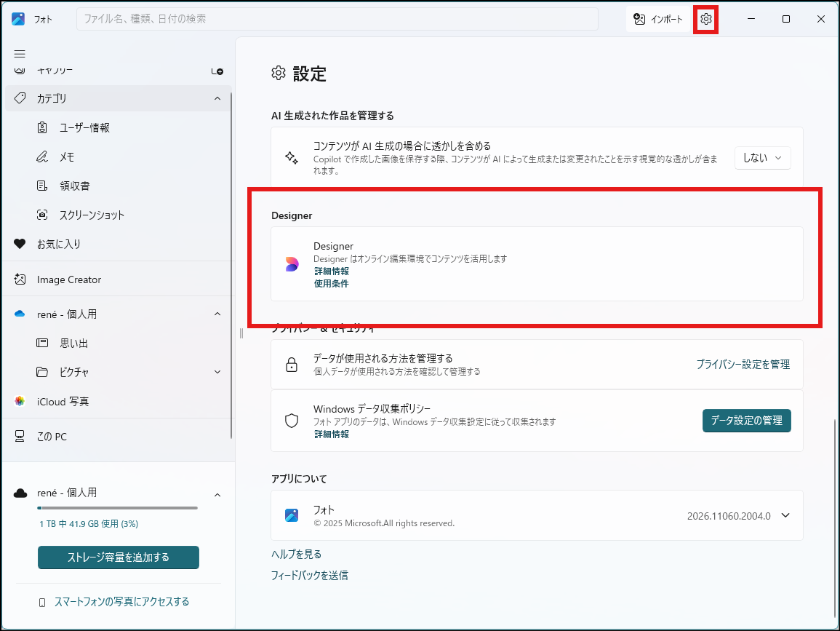Image resolution: width=840 pixels, height=631 pixels.
Task: Click the iCloud photos colorful icon
Action: click(20, 402)
